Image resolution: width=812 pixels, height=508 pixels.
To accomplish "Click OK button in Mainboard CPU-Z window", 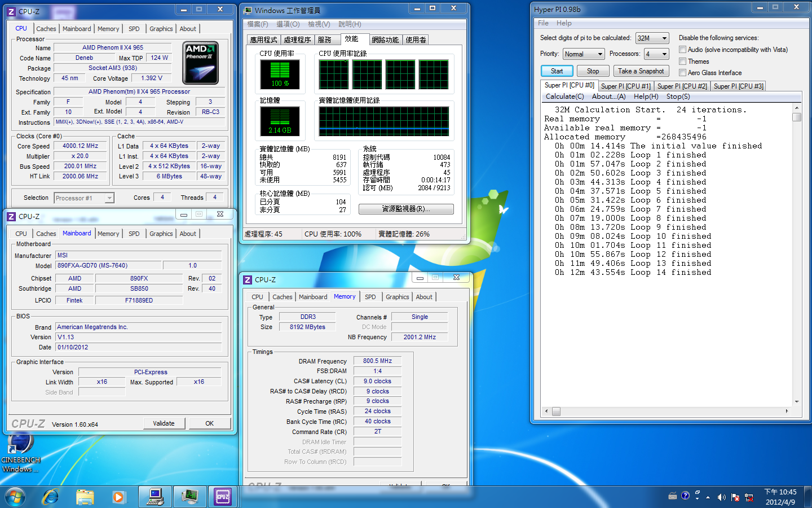I will [x=209, y=423].
